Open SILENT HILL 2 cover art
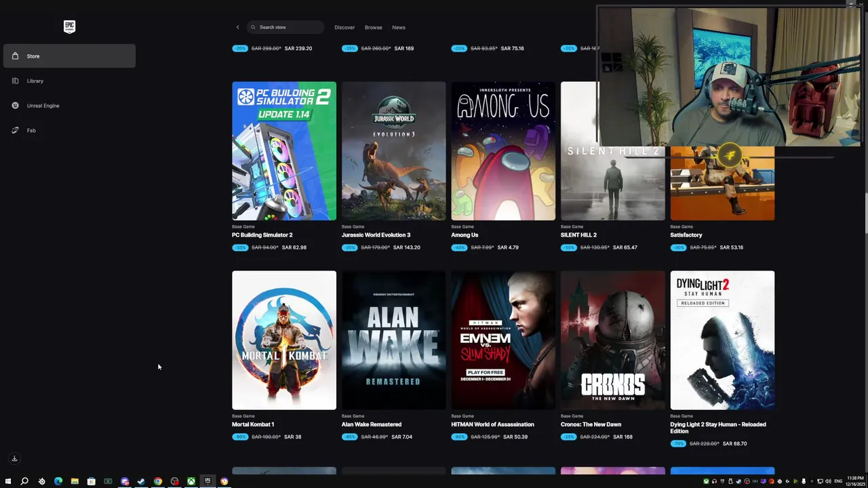The height and width of the screenshot is (488, 868). pos(613,183)
